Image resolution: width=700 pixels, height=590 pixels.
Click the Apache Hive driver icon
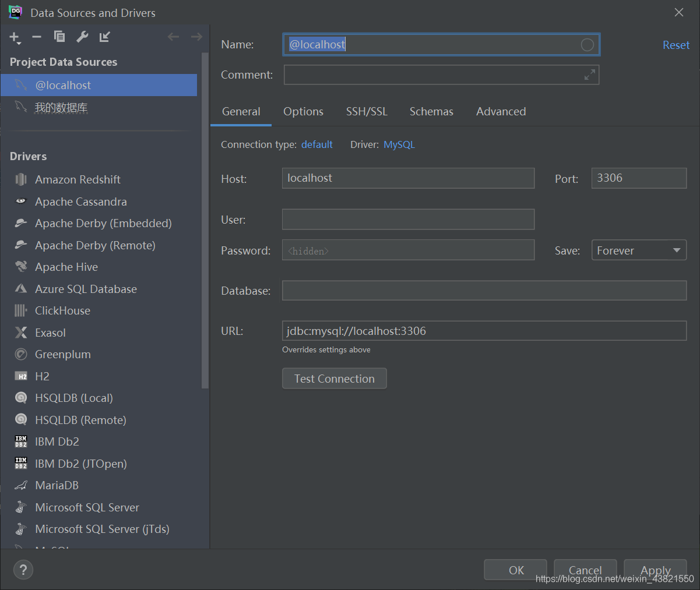click(x=21, y=267)
